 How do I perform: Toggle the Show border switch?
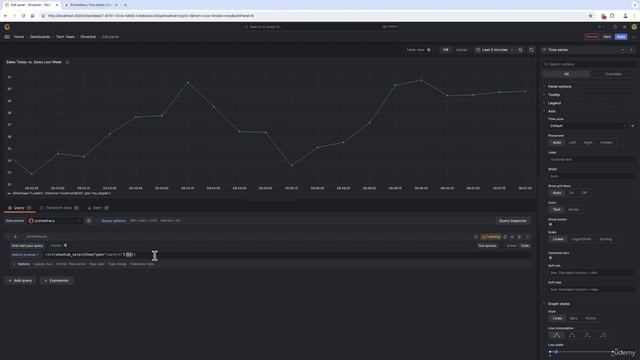[x=551, y=224]
